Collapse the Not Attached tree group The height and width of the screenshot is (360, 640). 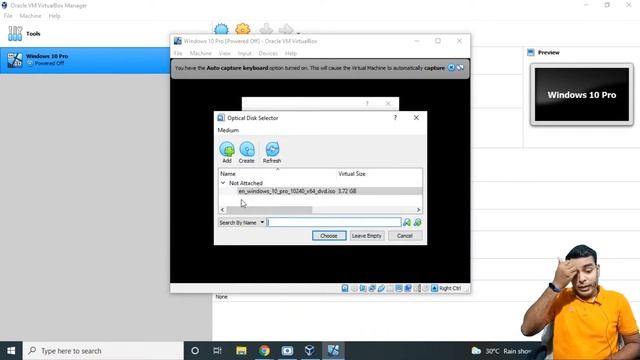click(223, 183)
